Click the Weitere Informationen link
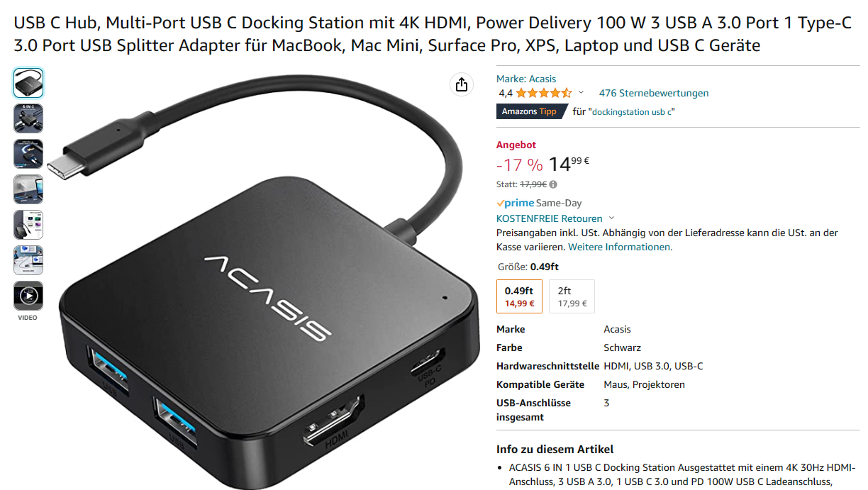The image size is (868, 490). 621,247
